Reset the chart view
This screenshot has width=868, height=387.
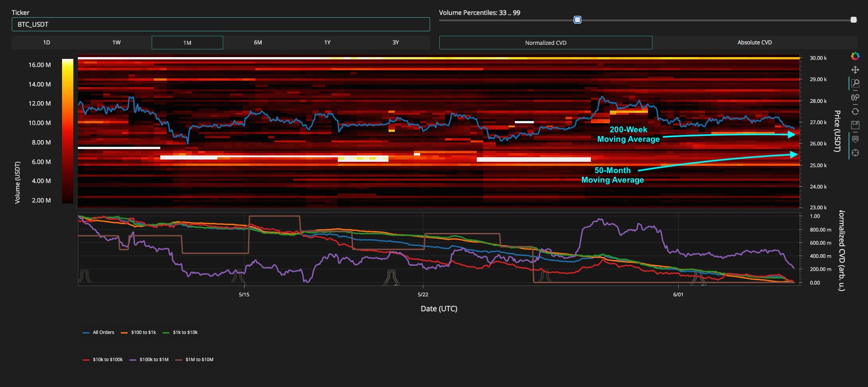point(855,111)
